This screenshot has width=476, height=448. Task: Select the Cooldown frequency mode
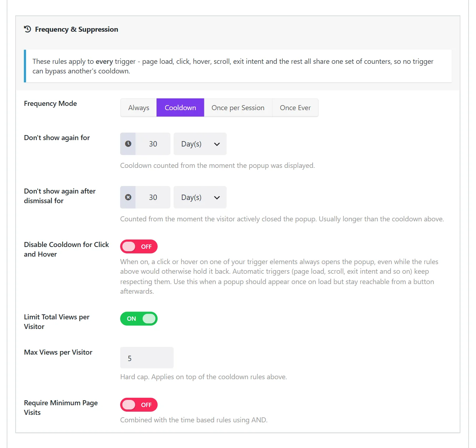pos(180,108)
